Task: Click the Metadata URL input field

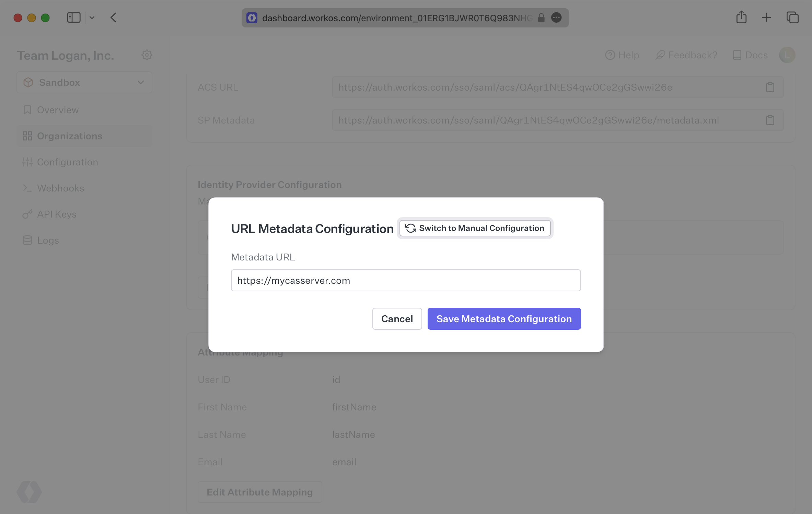Action: [406, 280]
